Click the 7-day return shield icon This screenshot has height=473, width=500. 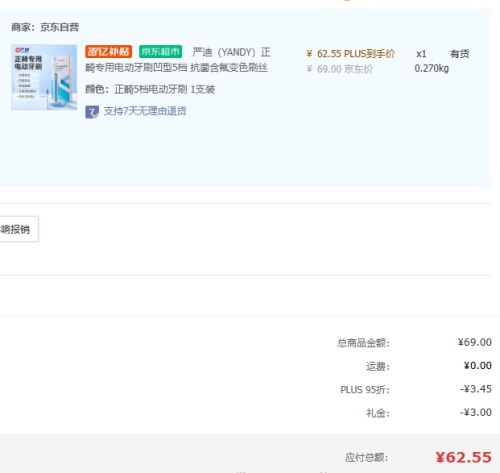[x=92, y=112]
